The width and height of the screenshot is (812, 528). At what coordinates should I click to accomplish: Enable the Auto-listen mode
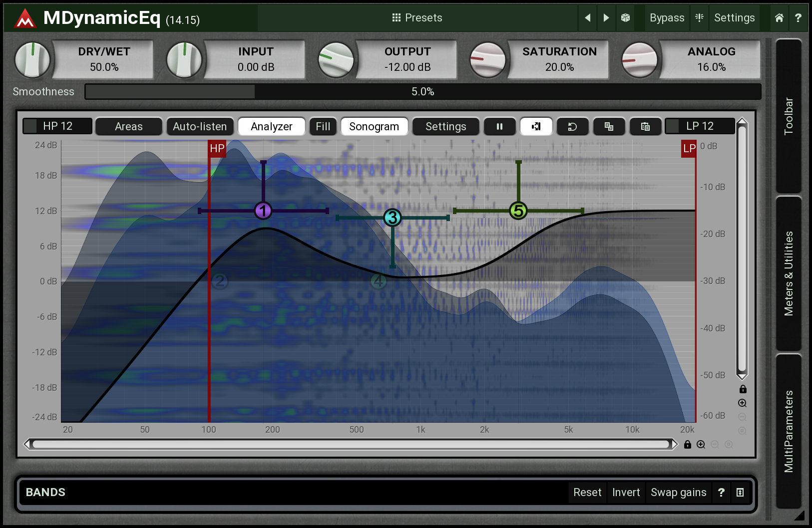point(199,127)
